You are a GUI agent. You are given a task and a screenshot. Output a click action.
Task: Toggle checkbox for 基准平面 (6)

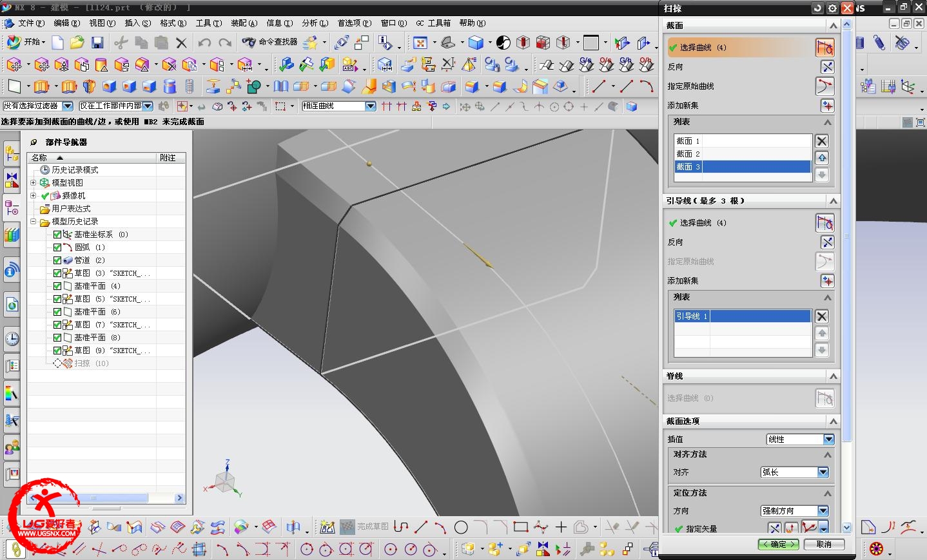(x=57, y=312)
